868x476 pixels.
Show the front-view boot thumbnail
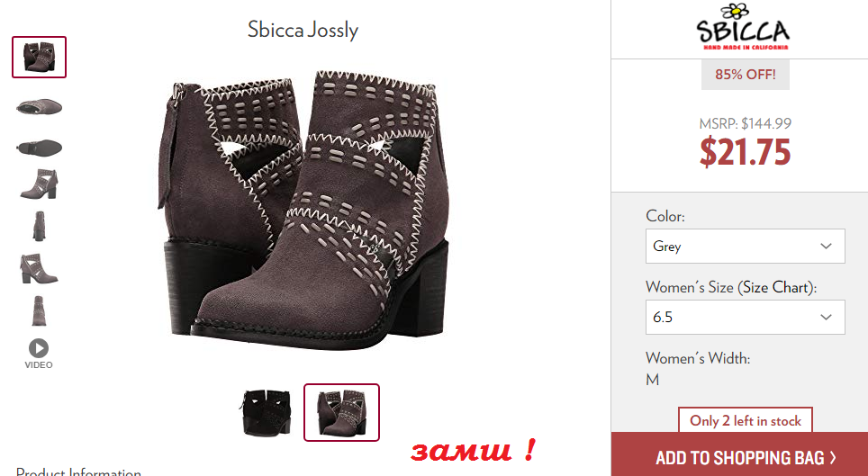click(x=39, y=227)
